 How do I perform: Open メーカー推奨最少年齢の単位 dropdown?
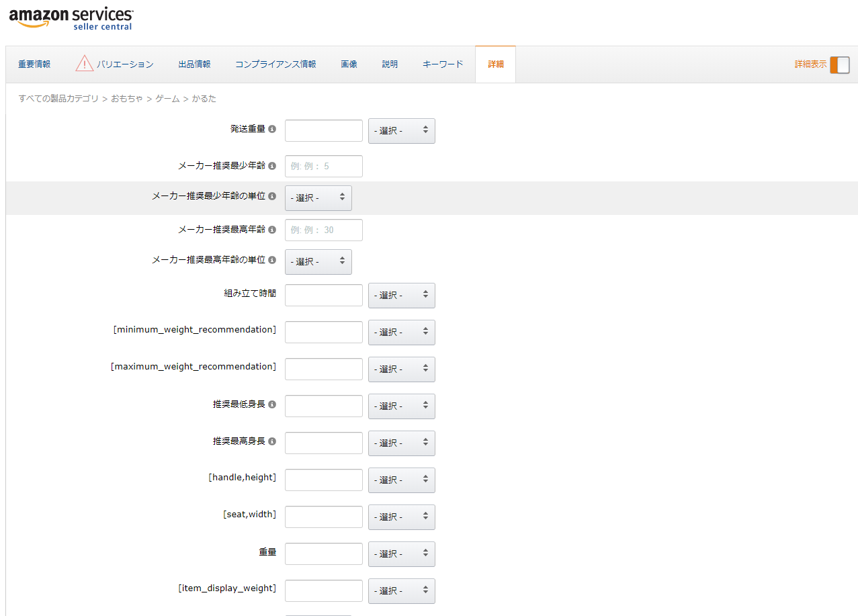318,198
